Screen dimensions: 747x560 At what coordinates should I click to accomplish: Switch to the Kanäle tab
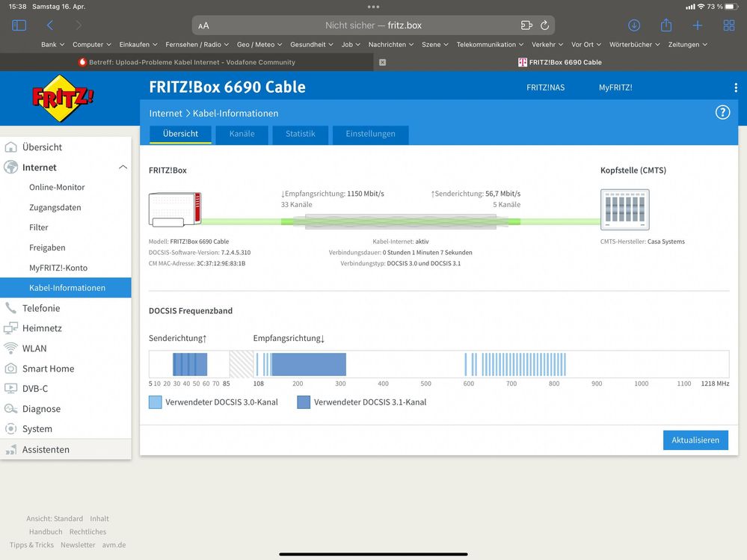(242, 135)
